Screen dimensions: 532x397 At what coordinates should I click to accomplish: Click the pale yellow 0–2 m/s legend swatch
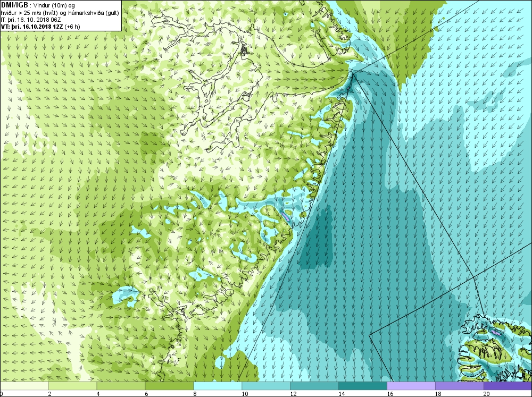(x=24, y=386)
